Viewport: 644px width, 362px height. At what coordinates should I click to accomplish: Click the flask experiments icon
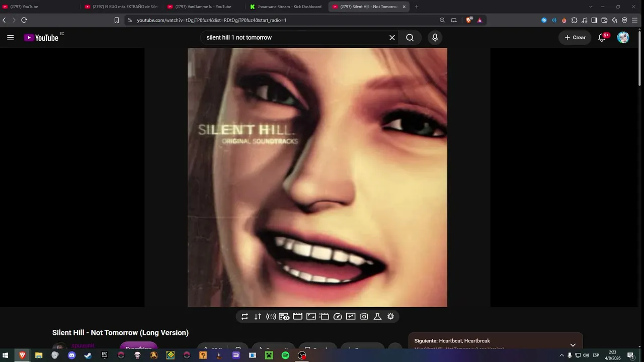pos(377,316)
